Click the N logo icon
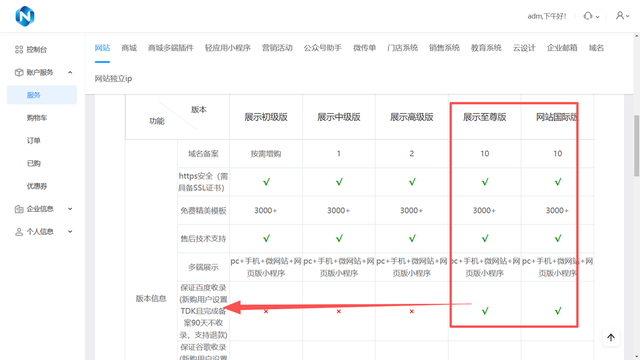Viewport: 640px width, 360px height. click(25, 16)
